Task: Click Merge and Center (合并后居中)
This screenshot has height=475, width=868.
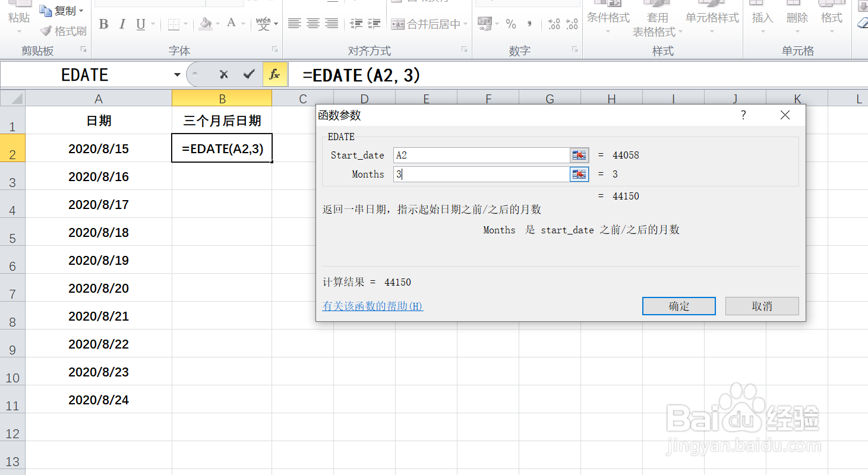Action: click(x=426, y=24)
